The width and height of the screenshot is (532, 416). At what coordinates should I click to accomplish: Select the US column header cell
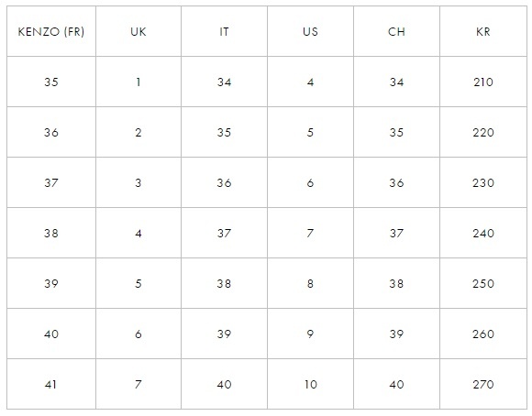click(310, 31)
